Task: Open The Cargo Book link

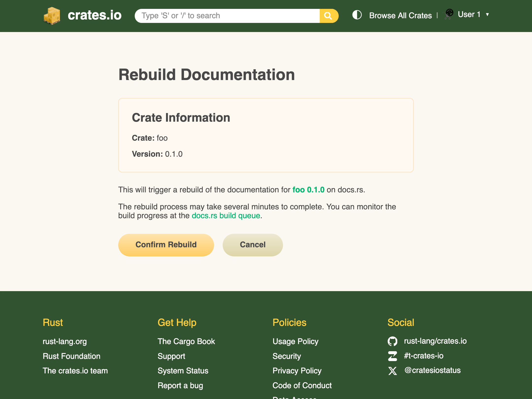Action: (186, 341)
